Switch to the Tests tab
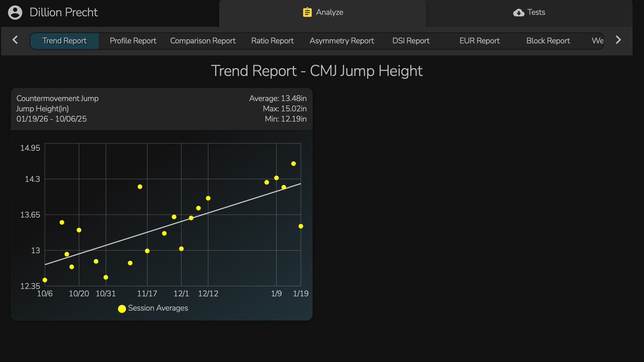 (x=529, y=12)
